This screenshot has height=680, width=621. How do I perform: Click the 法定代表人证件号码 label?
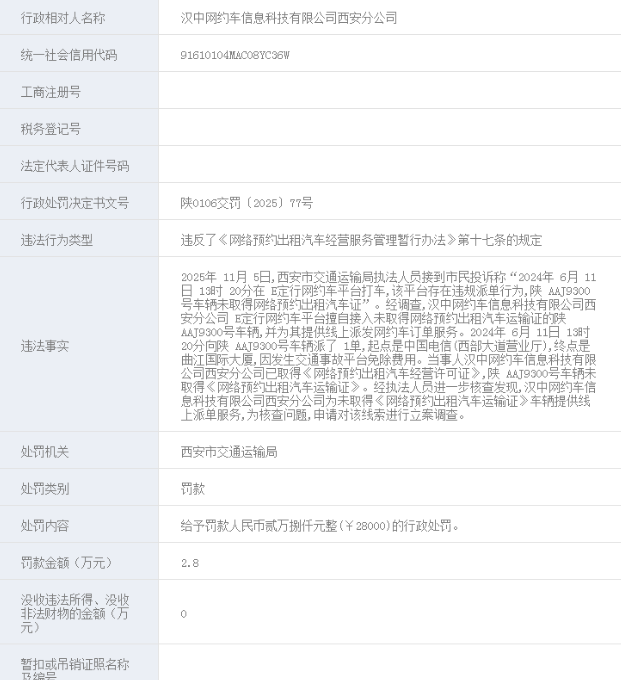75,166
